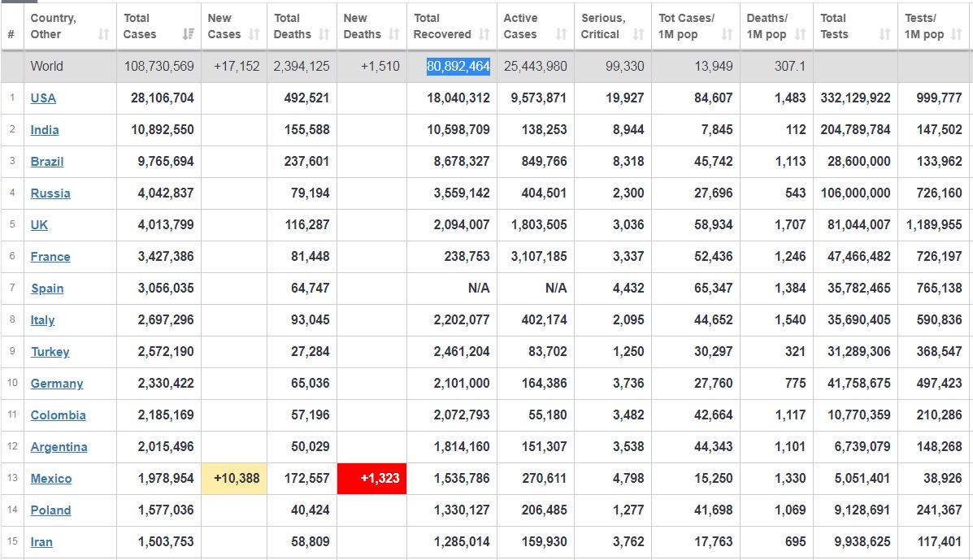Viewport: 973px width, 560px height.
Task: Sort table by New Deaths arrow icon
Action: pyautogui.click(x=394, y=34)
